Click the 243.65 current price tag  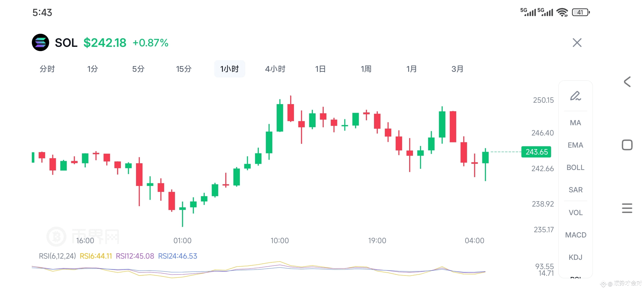pyautogui.click(x=536, y=152)
